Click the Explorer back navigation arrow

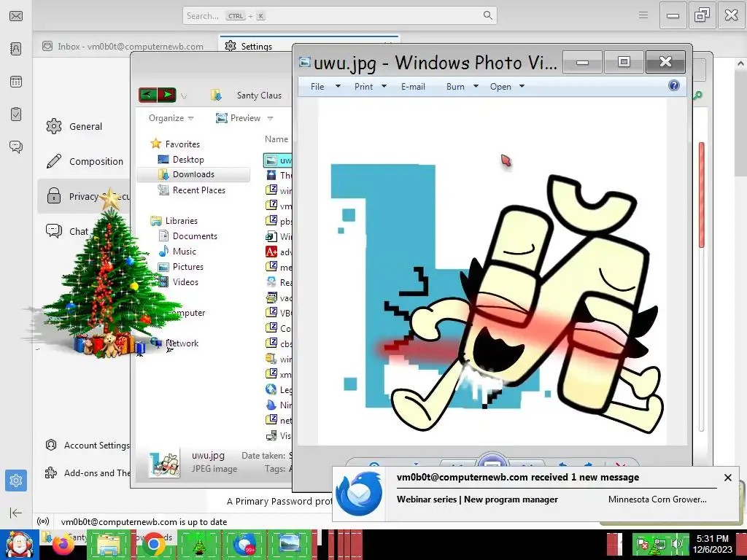(x=147, y=95)
